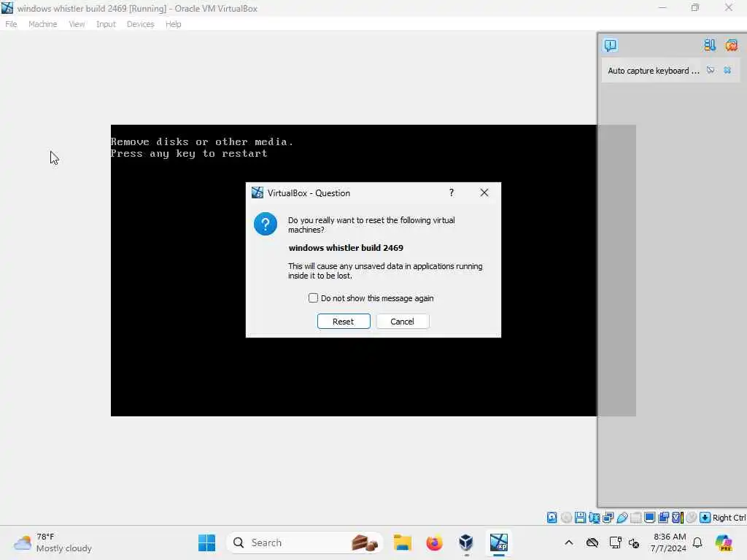This screenshot has height=560, width=747.
Task: Open VirtualBox Manager cube icon in taskbar
Action: coord(466,542)
